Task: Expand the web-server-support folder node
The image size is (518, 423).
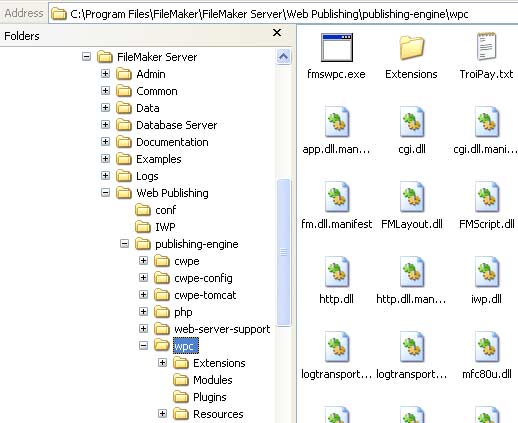Action: coord(143,329)
